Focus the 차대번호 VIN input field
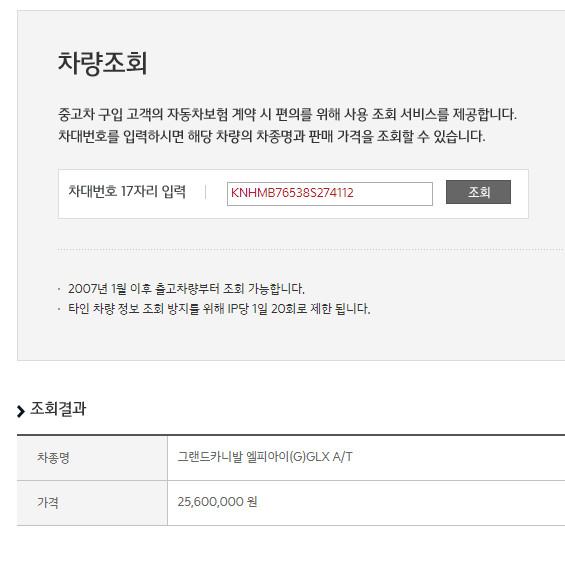Screen dimensions: 565x588 click(330, 194)
